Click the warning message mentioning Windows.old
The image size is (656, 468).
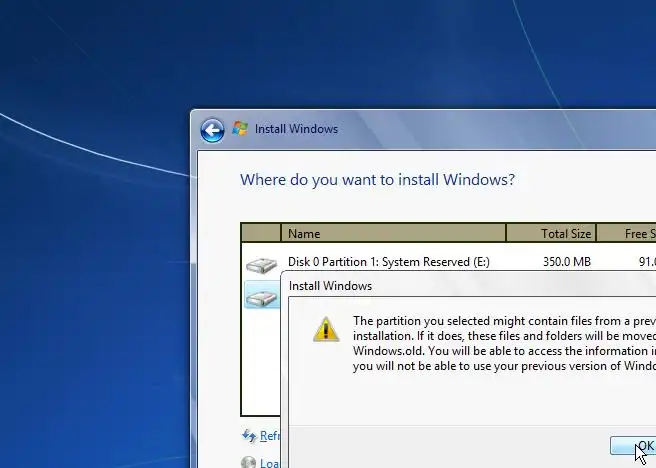click(x=504, y=343)
